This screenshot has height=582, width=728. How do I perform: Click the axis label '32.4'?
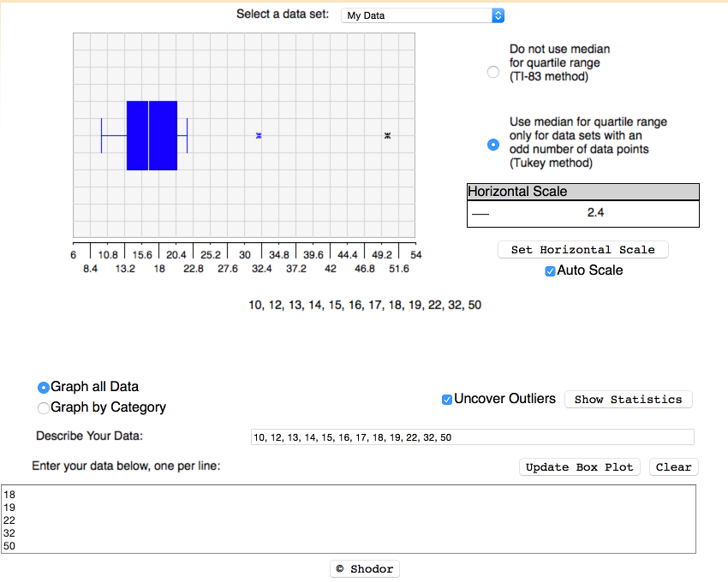[262, 269]
